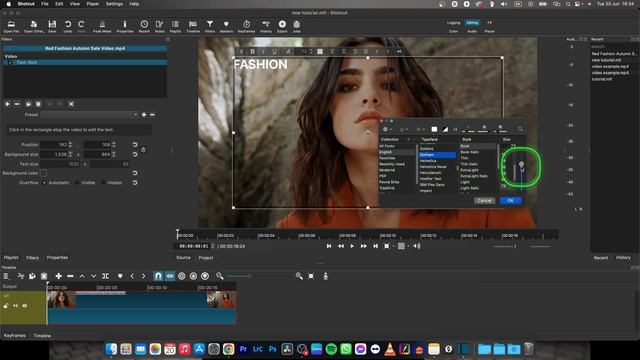Hide the V1 track with the eye icon
640x360 pixels.
(x=25, y=306)
